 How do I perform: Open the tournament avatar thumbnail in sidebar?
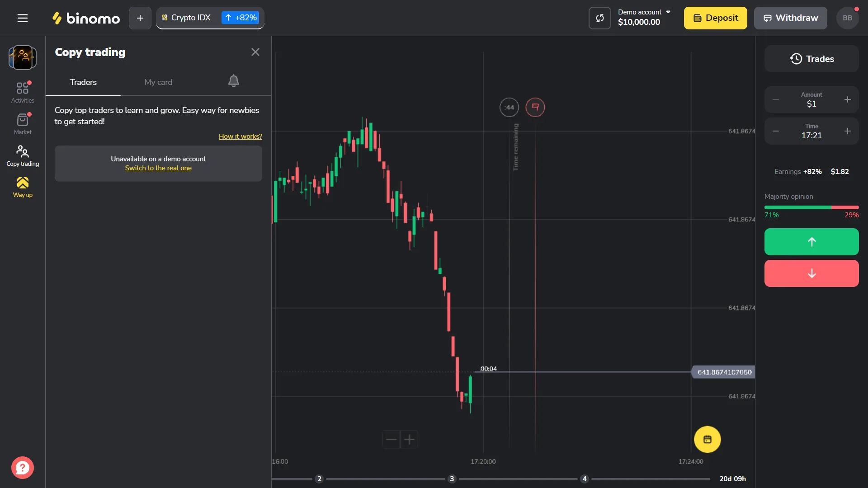coord(23,57)
